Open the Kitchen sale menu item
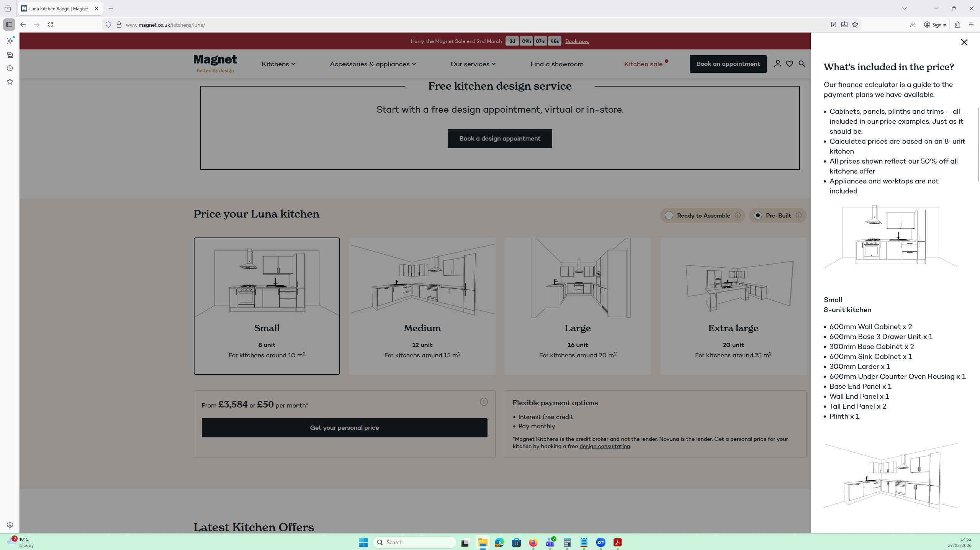The width and height of the screenshot is (980, 550). (x=643, y=64)
